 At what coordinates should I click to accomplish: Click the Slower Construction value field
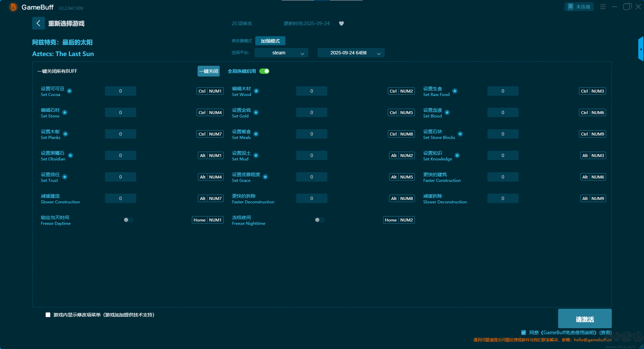[120, 198]
